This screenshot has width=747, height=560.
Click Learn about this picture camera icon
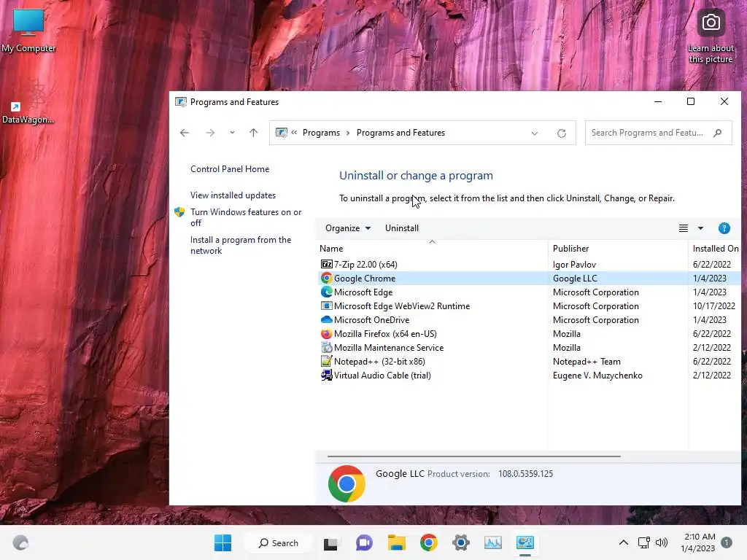(x=711, y=23)
